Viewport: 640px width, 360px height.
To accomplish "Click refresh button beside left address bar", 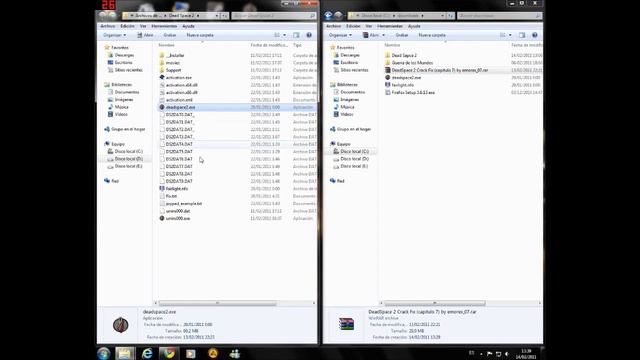I will (224, 16).
